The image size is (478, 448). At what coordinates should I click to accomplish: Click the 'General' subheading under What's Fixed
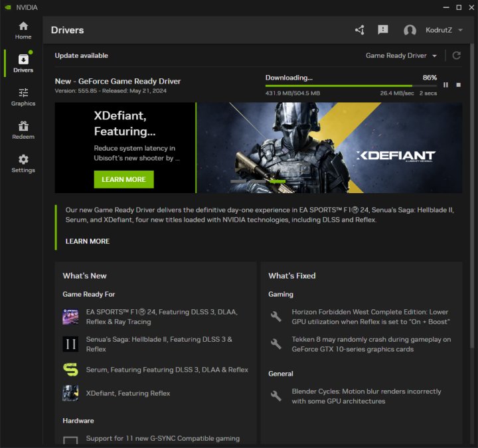coord(280,374)
